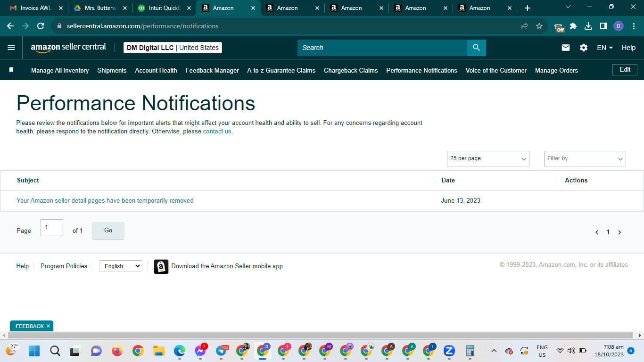
Task: Focus the Seller Central Search field
Action: tap(382, 48)
